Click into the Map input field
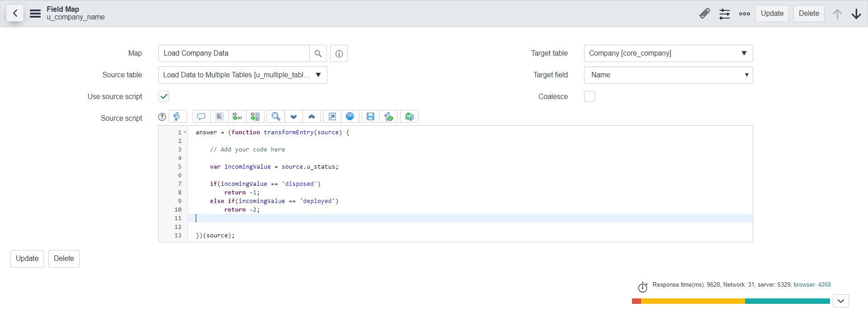868x326 pixels. 234,53
